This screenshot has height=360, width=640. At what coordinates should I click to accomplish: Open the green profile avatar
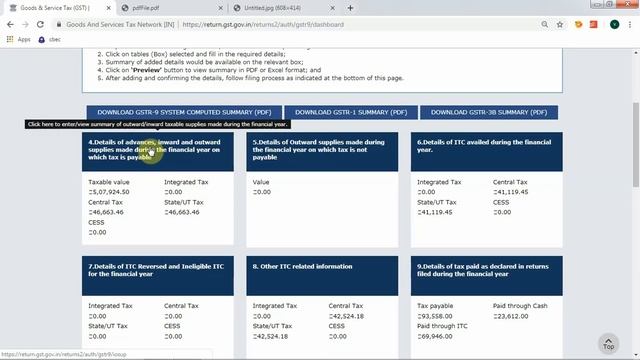click(614, 24)
